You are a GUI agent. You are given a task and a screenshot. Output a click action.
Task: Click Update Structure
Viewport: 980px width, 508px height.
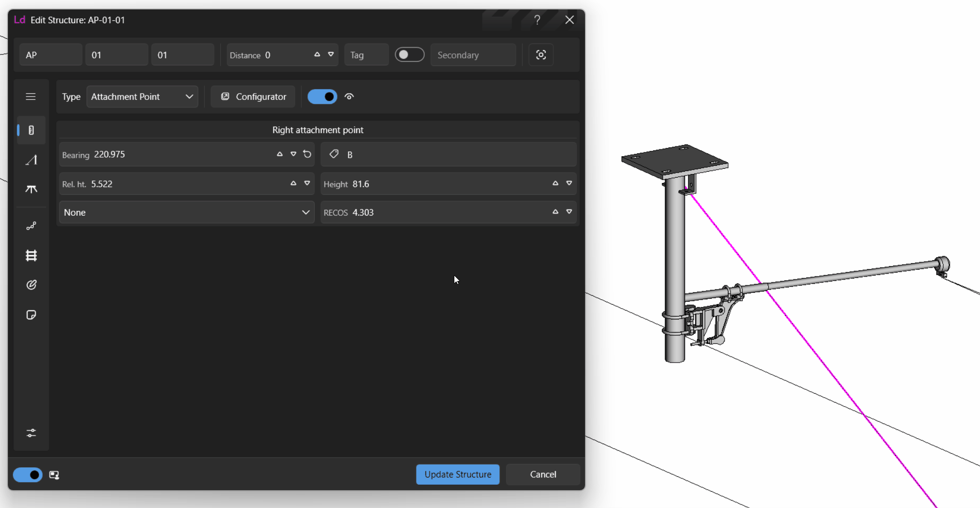click(x=458, y=474)
